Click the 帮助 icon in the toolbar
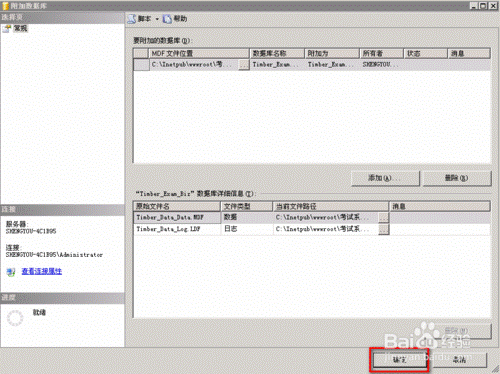Image resolution: width=500 pixels, height=374 pixels. coord(167,19)
